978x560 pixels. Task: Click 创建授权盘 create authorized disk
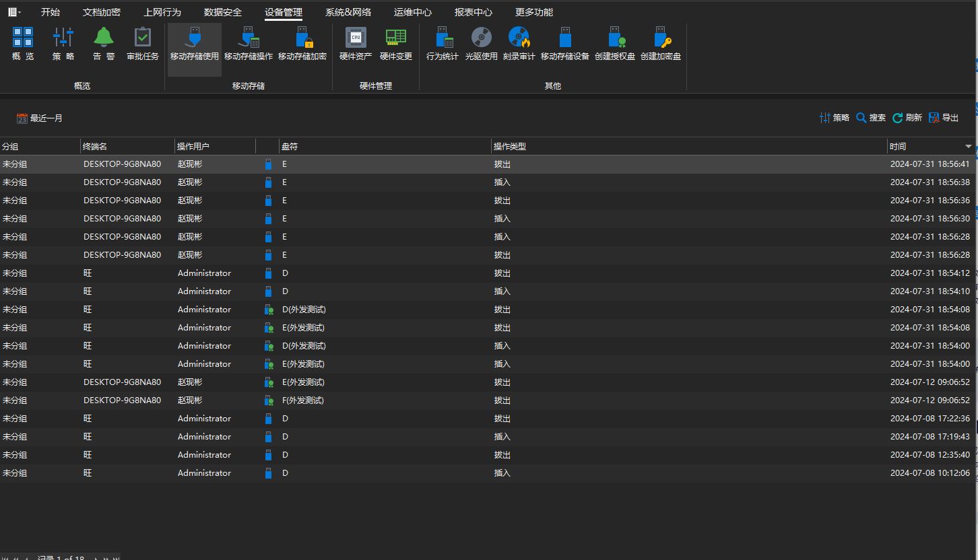click(x=615, y=44)
